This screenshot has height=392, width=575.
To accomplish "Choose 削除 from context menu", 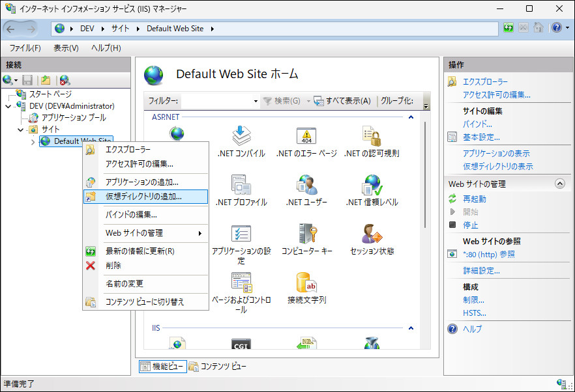I will (145, 266).
